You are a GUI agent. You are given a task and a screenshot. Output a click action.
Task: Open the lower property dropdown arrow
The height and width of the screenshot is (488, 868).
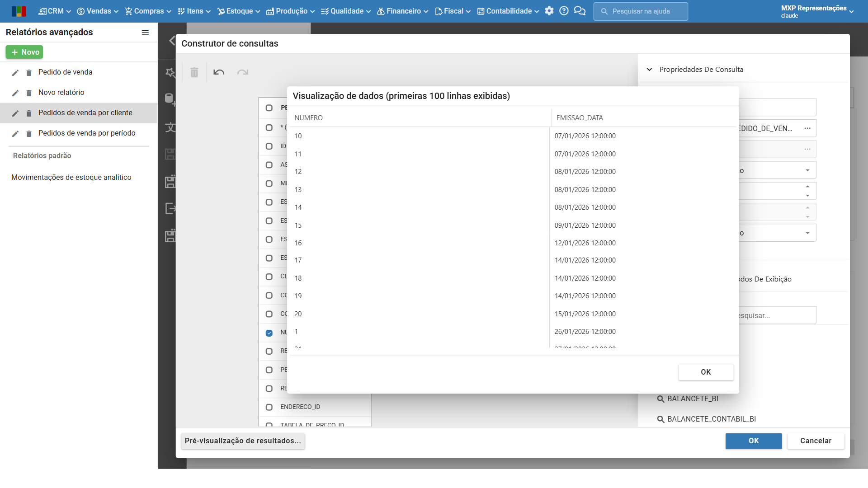tap(807, 233)
